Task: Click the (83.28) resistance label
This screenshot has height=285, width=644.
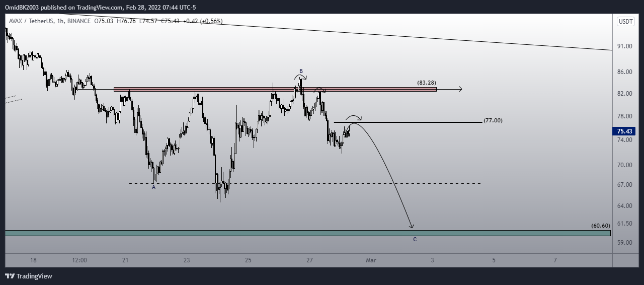Action: (x=427, y=82)
